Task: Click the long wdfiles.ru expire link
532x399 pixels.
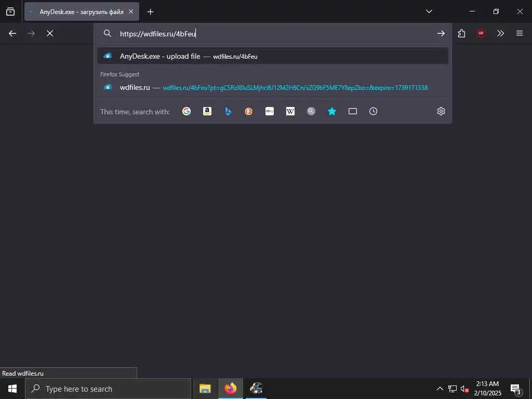Action: [295, 87]
